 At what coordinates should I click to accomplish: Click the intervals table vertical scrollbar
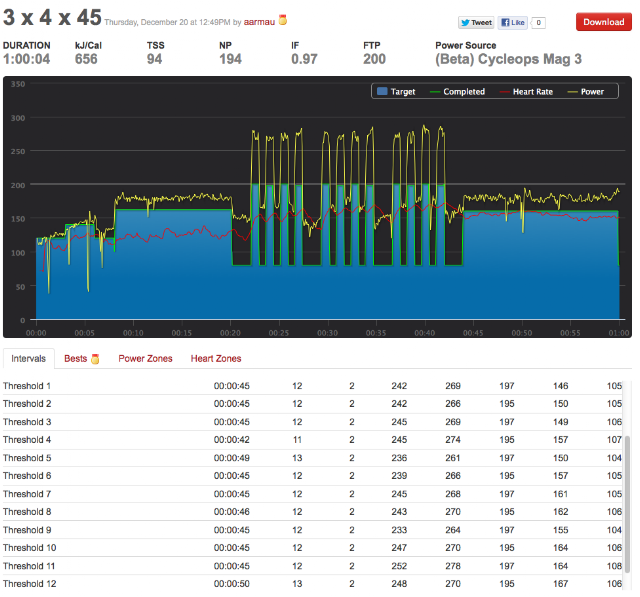[628, 486]
